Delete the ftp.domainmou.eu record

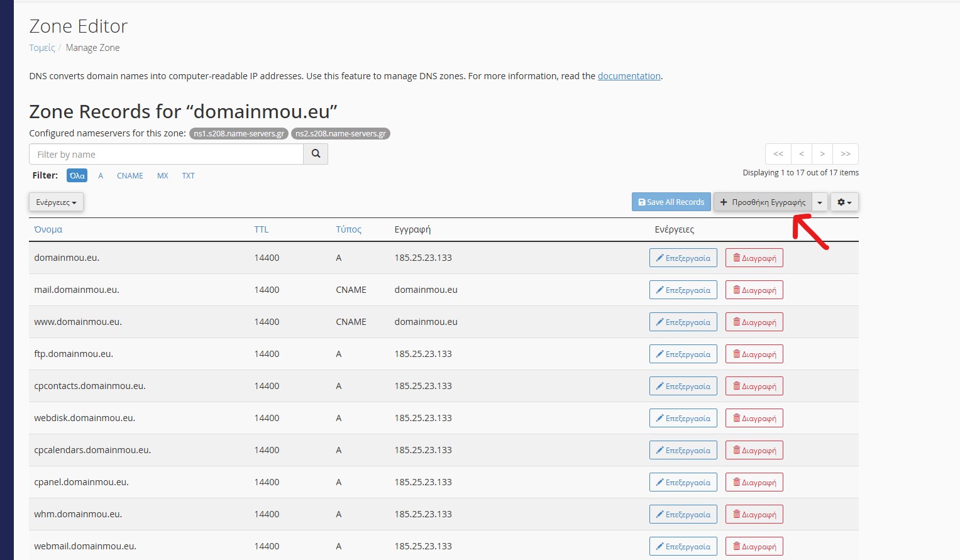pyautogui.click(x=754, y=354)
